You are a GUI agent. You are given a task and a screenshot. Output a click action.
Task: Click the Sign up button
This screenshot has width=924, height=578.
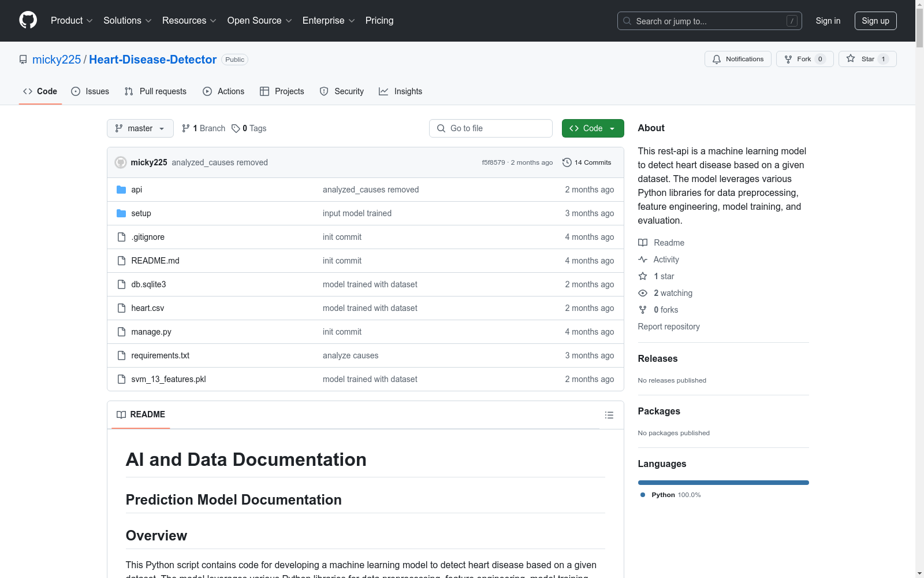coord(875,21)
